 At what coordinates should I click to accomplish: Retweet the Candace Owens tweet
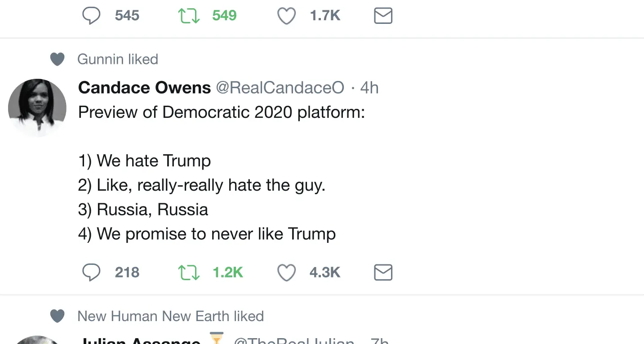point(189,273)
